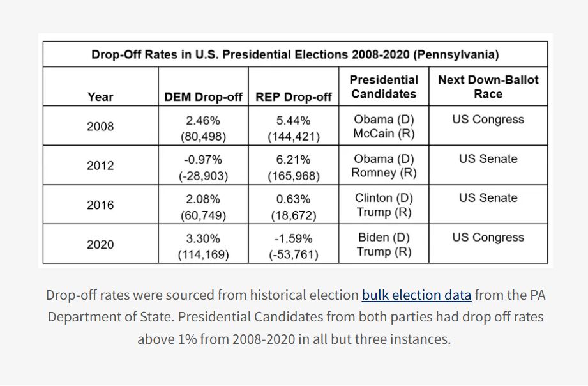
Task: Click the Presidential Candidates column header
Action: (384, 87)
